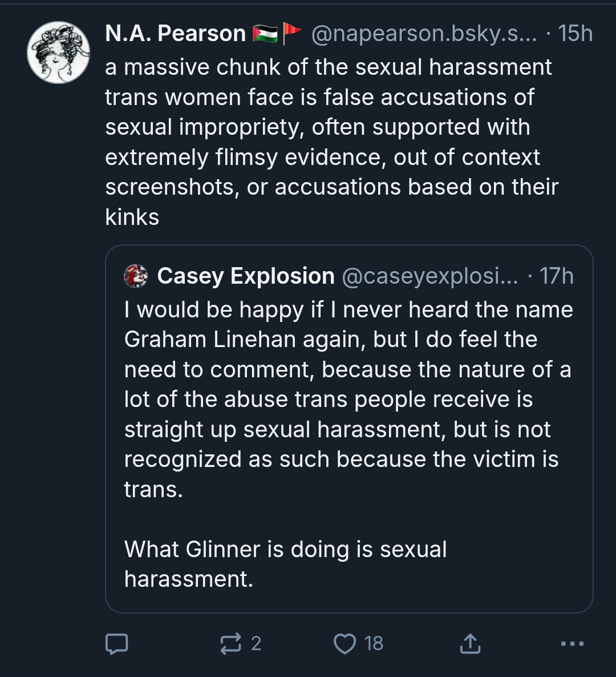Click the like count of 18
Screen dimensions: 616x677
point(374,644)
